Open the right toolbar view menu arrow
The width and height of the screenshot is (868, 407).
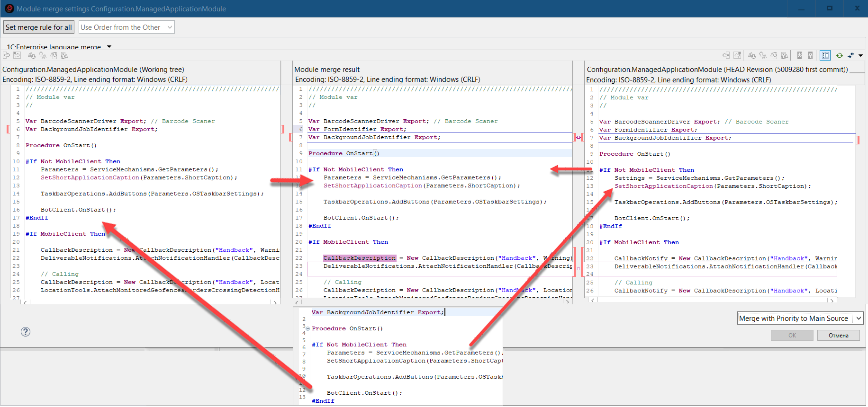pos(860,55)
